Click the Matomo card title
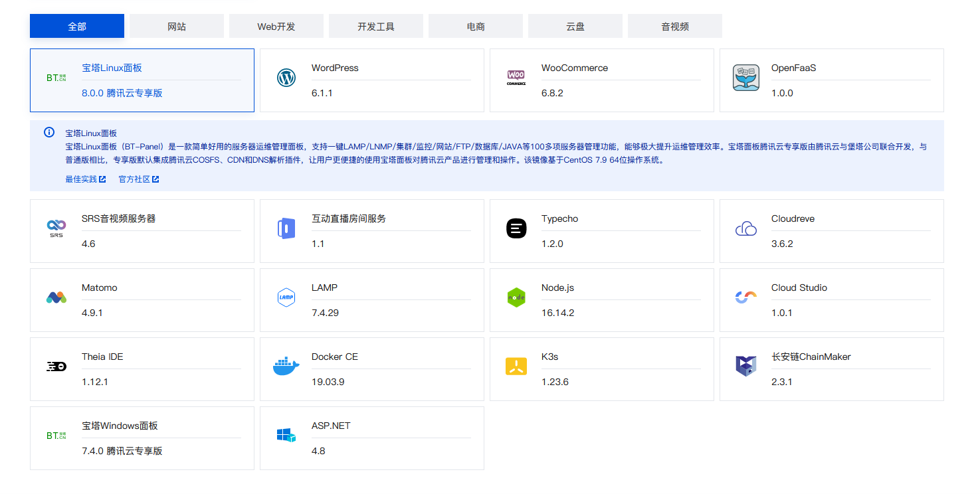 pyautogui.click(x=100, y=288)
